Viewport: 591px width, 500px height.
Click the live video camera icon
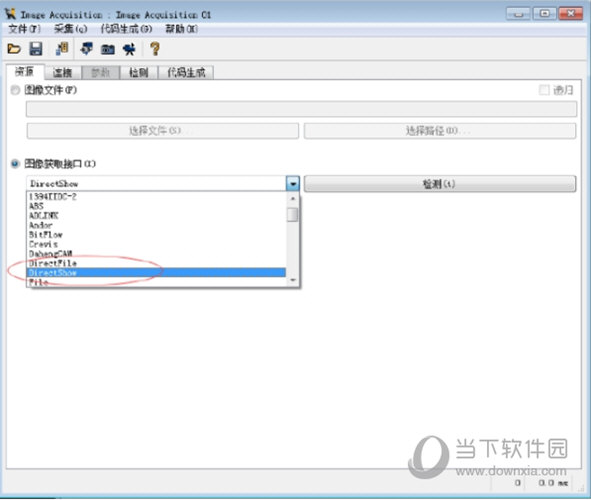[x=129, y=49]
